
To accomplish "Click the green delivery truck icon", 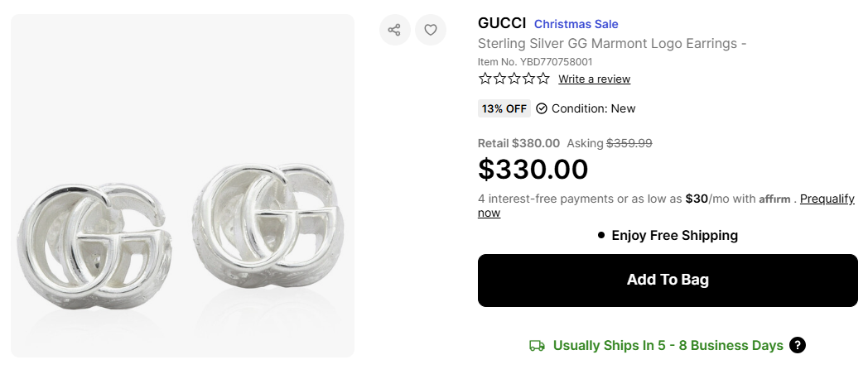I will 537,346.
